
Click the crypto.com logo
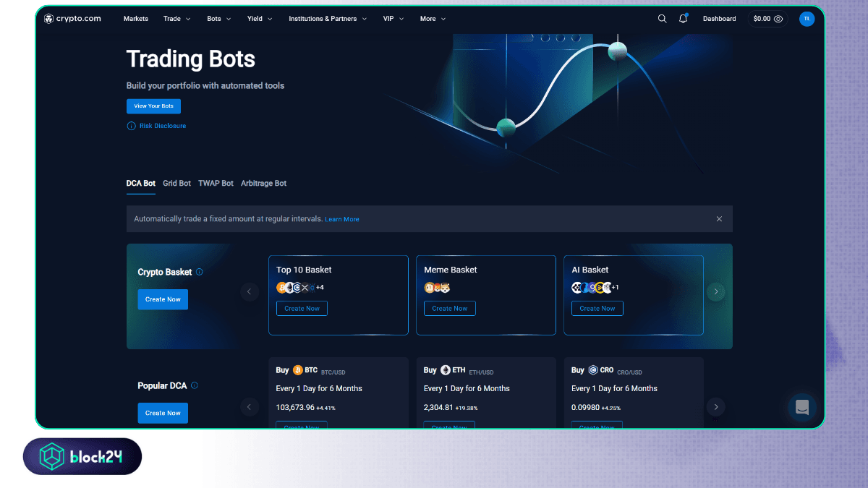coord(72,19)
